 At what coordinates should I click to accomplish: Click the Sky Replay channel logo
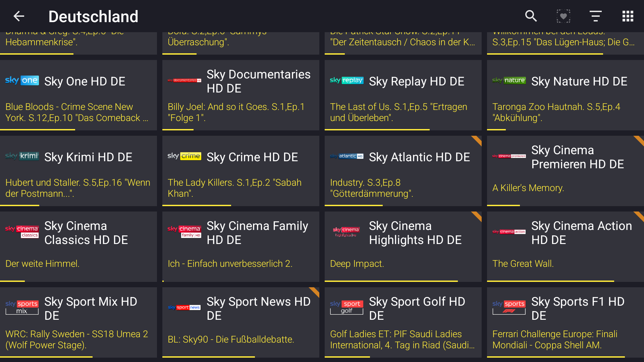[x=346, y=80]
